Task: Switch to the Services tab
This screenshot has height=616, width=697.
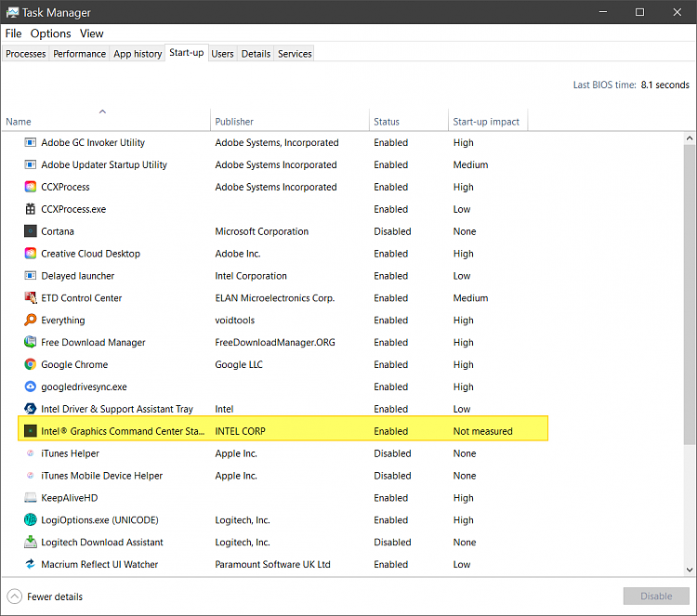Action: [295, 54]
